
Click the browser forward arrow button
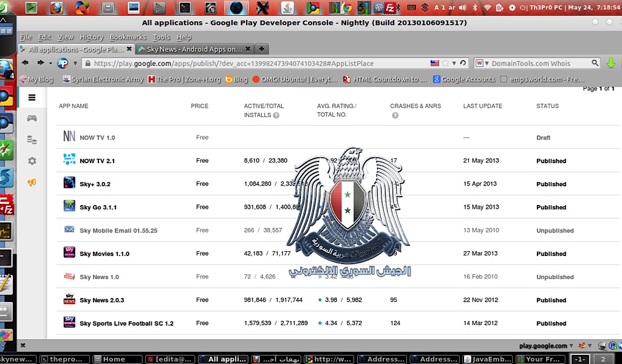(41, 62)
